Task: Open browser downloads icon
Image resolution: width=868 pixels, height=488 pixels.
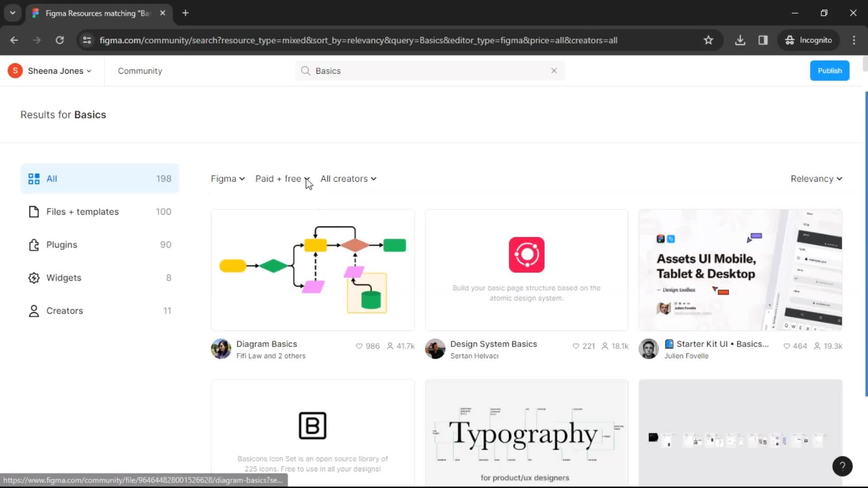Action: [740, 40]
